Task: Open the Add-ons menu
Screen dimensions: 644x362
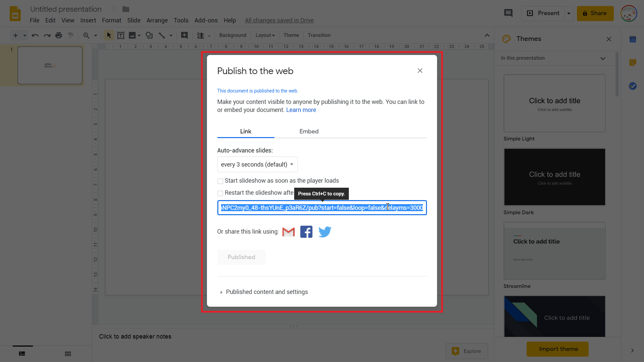Action: pos(206,20)
